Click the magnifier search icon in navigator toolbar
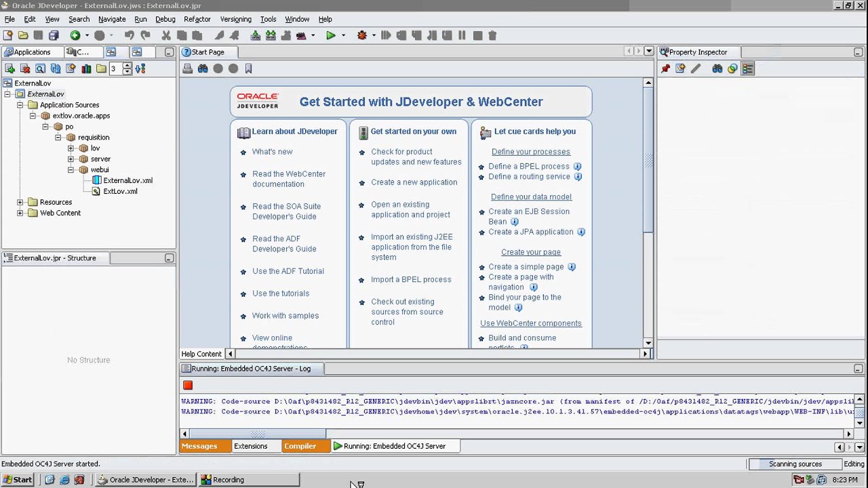The image size is (868, 488). tap(40, 68)
